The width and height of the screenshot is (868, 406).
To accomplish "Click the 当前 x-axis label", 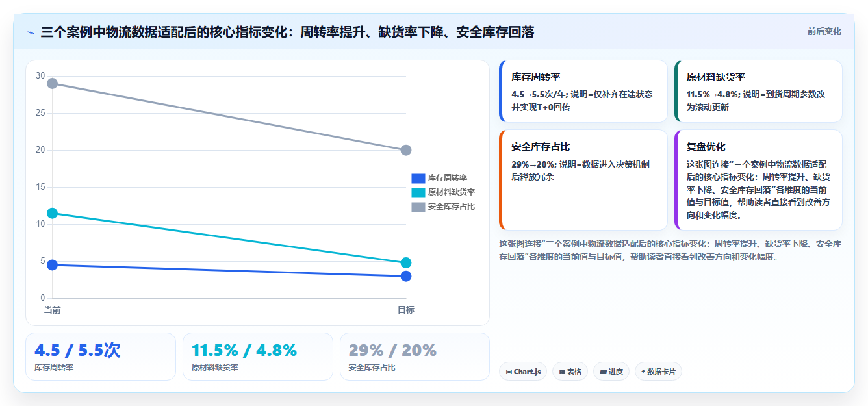I will pyautogui.click(x=53, y=310).
